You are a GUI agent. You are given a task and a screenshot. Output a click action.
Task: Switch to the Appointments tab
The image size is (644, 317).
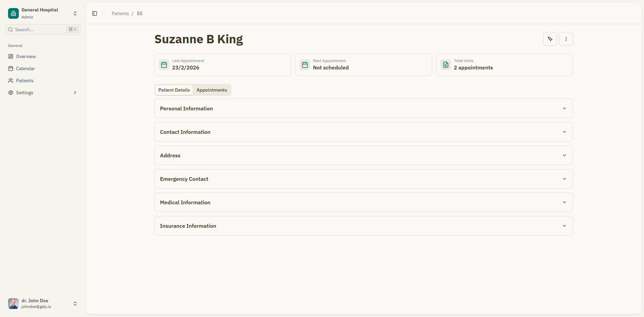point(212,90)
